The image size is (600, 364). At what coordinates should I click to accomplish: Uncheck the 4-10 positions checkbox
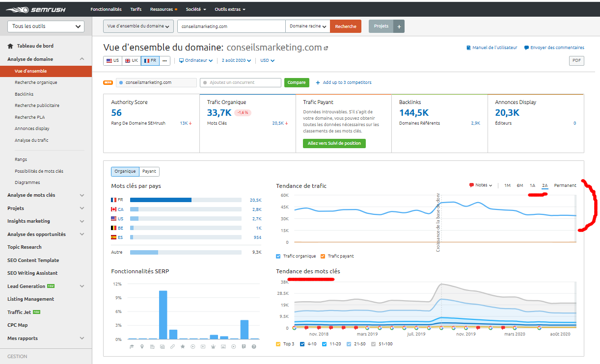coord(302,344)
